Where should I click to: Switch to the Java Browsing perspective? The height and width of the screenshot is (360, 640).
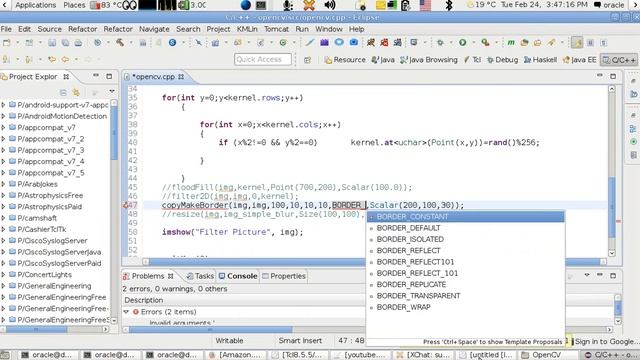pyautogui.click(x=429, y=60)
